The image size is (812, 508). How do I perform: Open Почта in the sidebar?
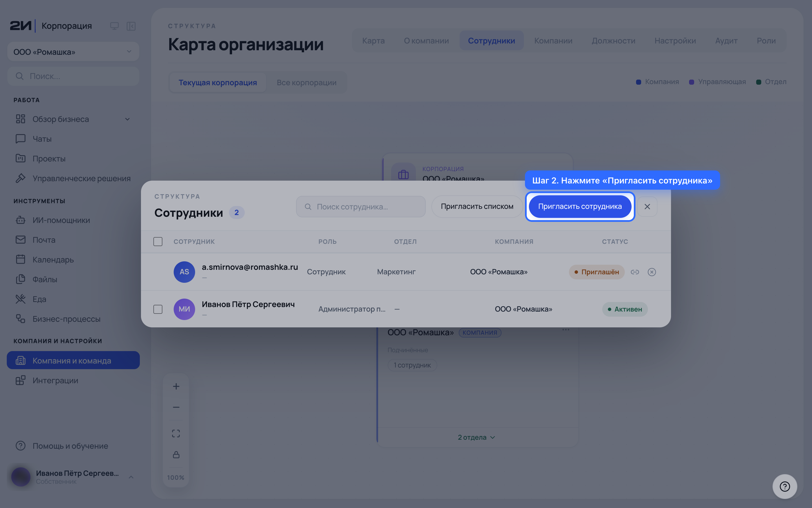(x=73, y=240)
